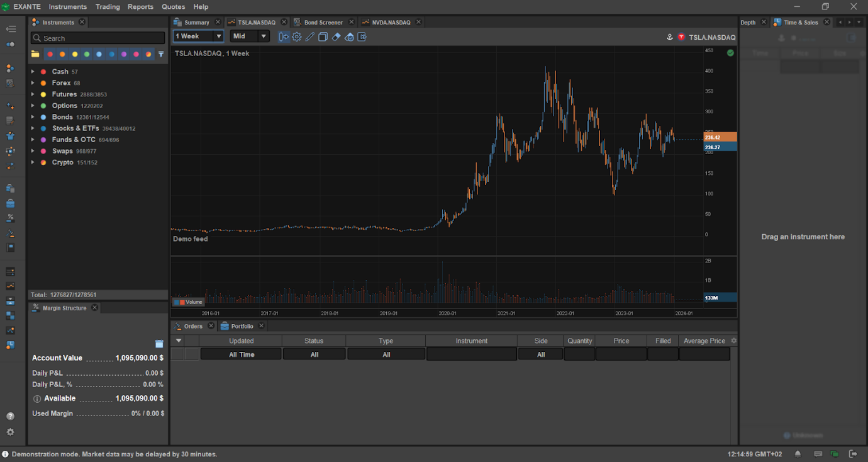Toggle the green Options filter in filter bar
Viewport: 868px width, 462px height.
click(87, 54)
